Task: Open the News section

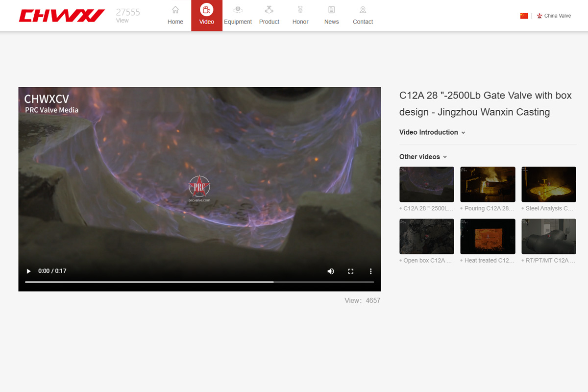Action: coord(332,16)
